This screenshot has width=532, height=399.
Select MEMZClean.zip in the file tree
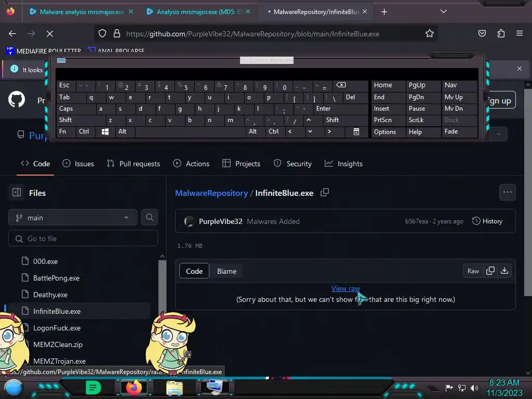coord(58,345)
